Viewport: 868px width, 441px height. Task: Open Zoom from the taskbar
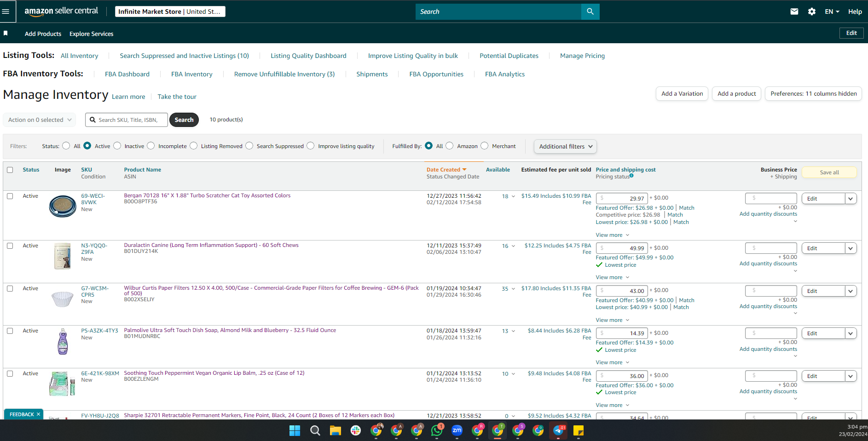click(457, 430)
